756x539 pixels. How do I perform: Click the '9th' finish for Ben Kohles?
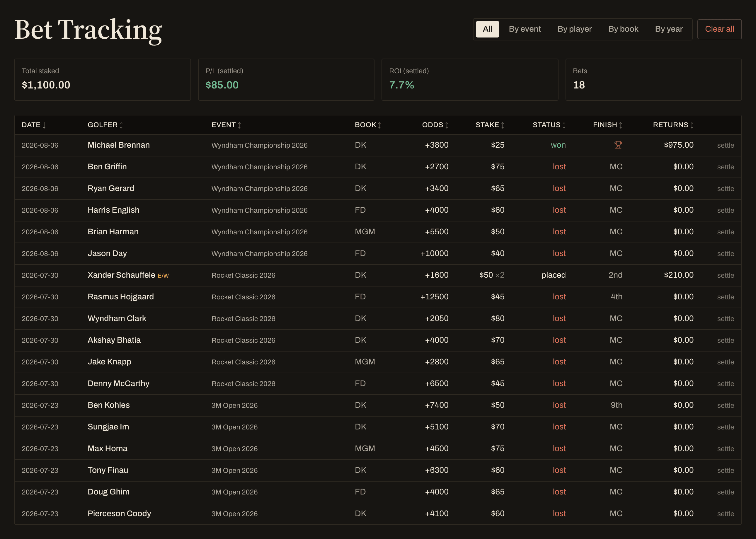(617, 405)
